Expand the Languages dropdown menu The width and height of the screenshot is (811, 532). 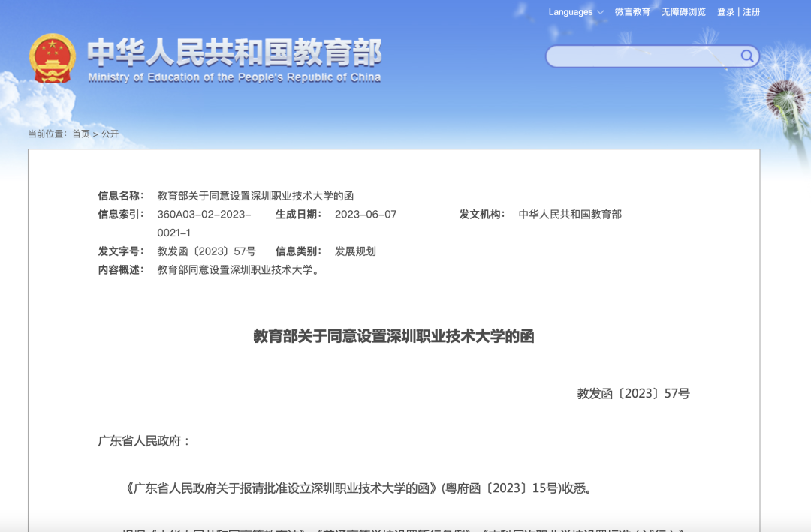575,12
